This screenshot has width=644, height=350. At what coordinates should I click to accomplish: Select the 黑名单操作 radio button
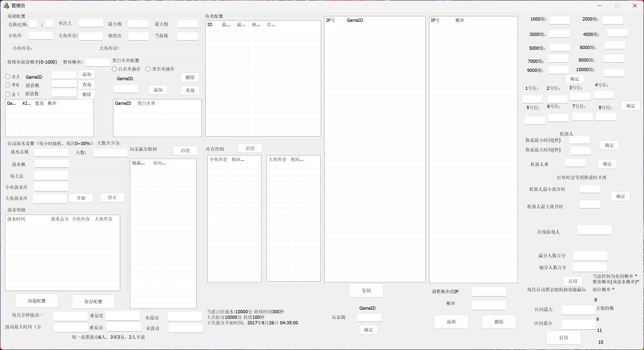(x=149, y=69)
